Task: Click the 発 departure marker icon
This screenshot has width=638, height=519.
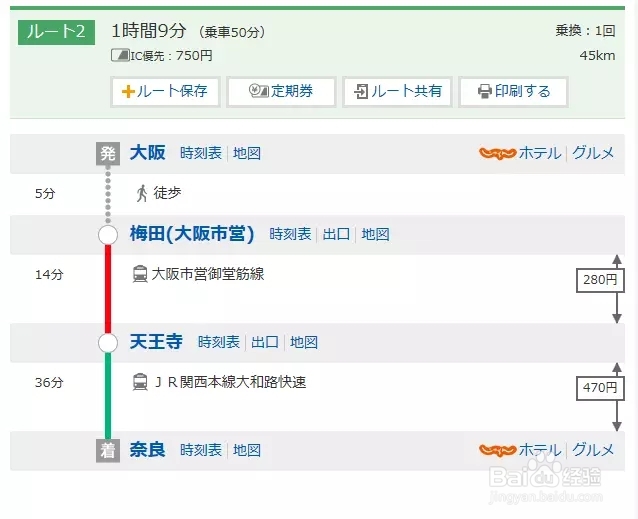Action: 108,153
